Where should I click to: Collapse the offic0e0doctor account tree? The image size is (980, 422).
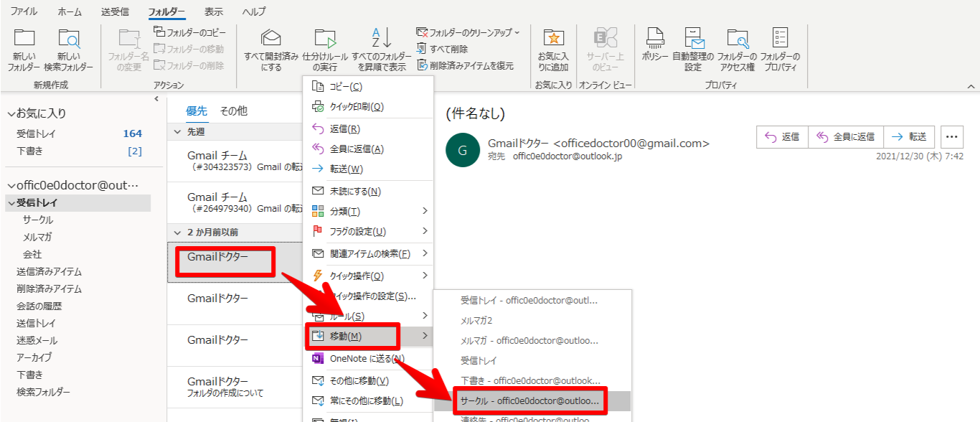(11, 185)
